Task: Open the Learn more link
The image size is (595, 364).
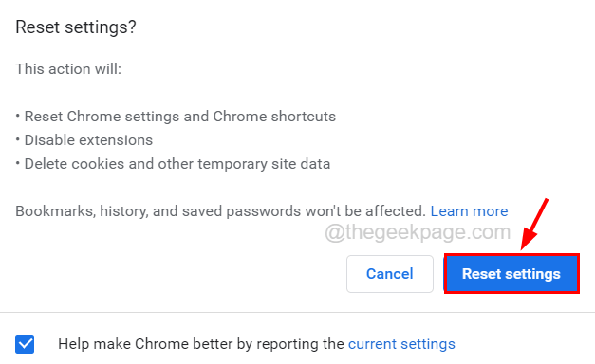Action: [x=469, y=211]
